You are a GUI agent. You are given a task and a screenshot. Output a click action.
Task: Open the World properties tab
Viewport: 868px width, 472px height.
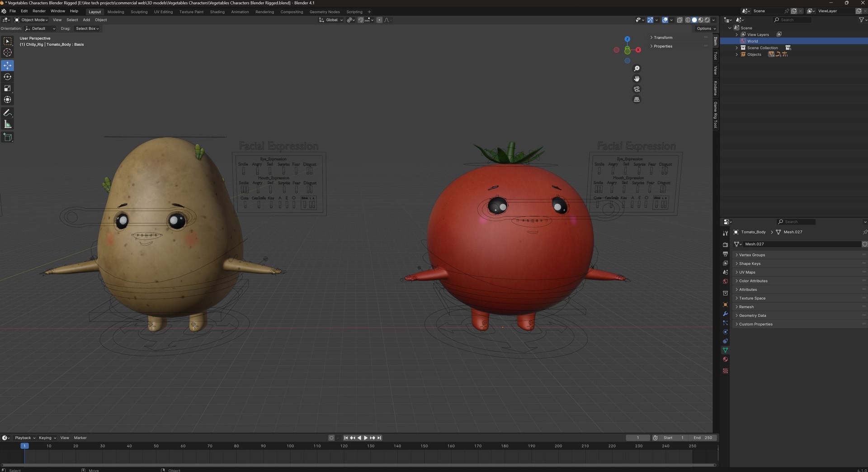click(725, 281)
